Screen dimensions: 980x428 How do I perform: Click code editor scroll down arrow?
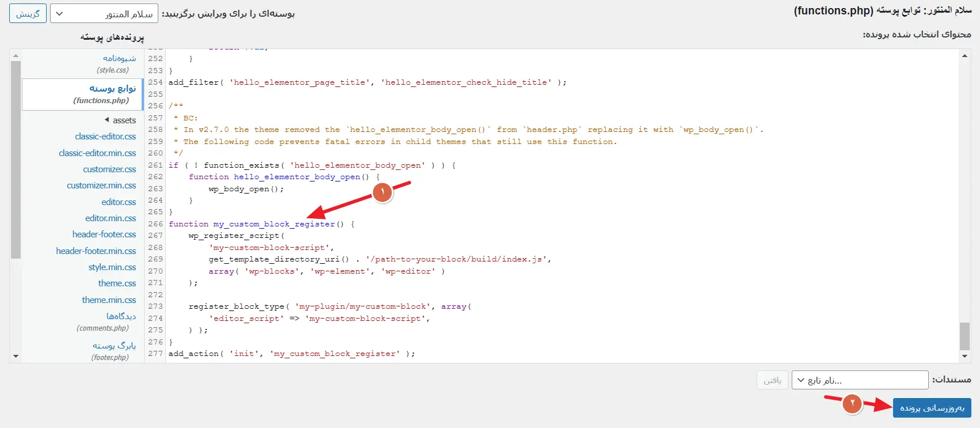point(964,356)
